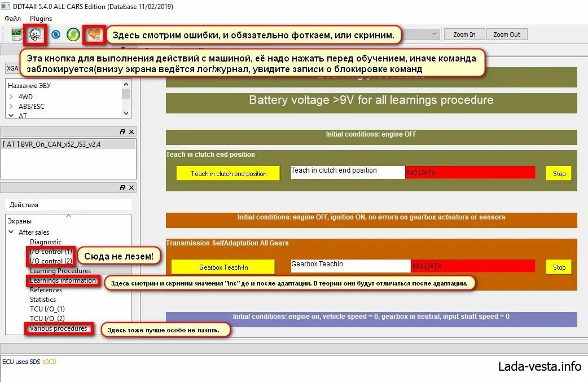The height and width of the screenshot is (382, 588).
Task: Open the TCU I/O_(2) screen
Action: pyautogui.click(x=47, y=319)
